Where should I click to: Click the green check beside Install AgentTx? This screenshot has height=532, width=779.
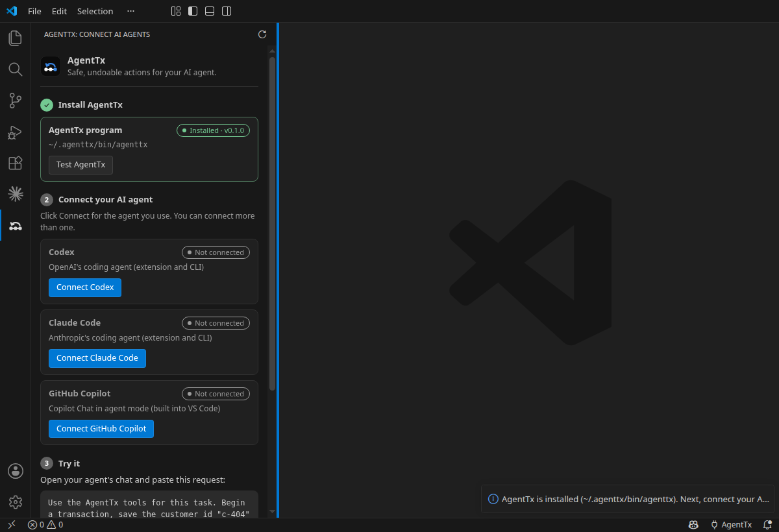(x=47, y=105)
